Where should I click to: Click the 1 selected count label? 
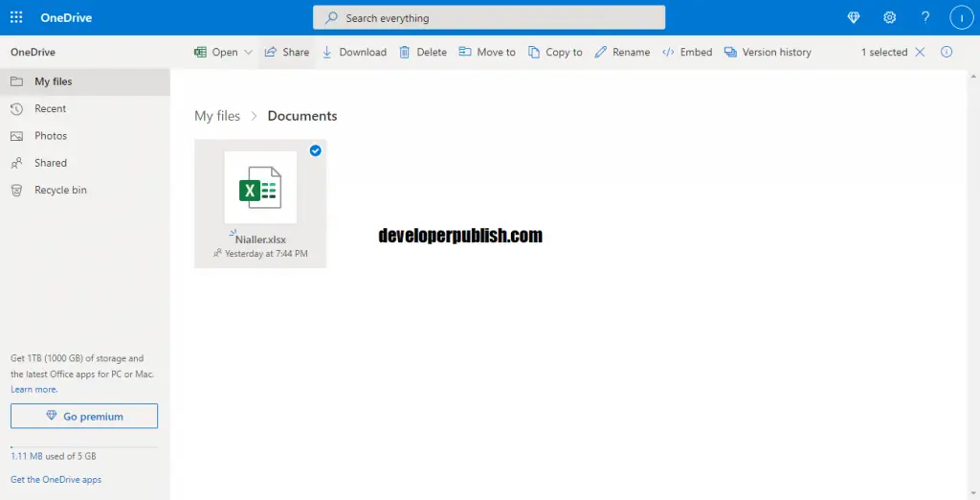pyautogui.click(x=884, y=52)
